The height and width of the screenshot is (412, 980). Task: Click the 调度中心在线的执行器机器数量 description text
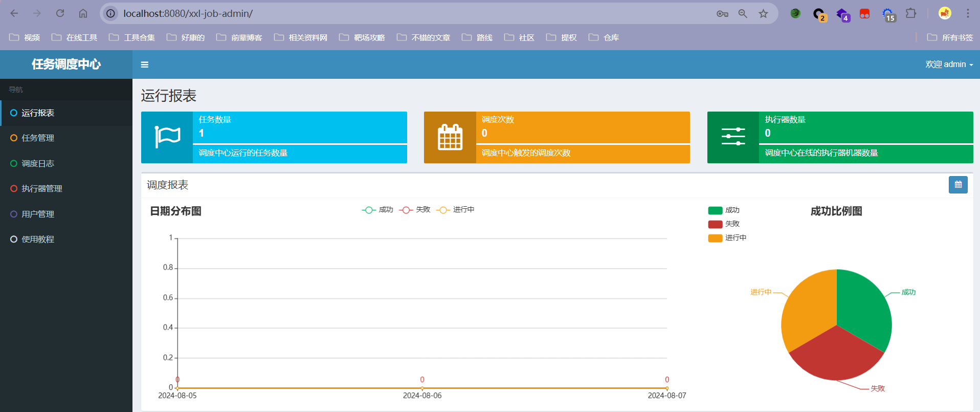(821, 153)
